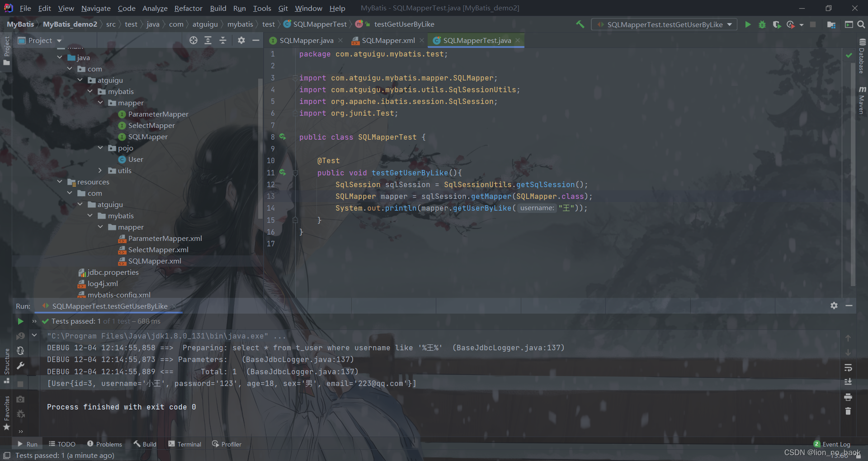Open the Structure tool window
The height and width of the screenshot is (461, 868).
[6, 366]
